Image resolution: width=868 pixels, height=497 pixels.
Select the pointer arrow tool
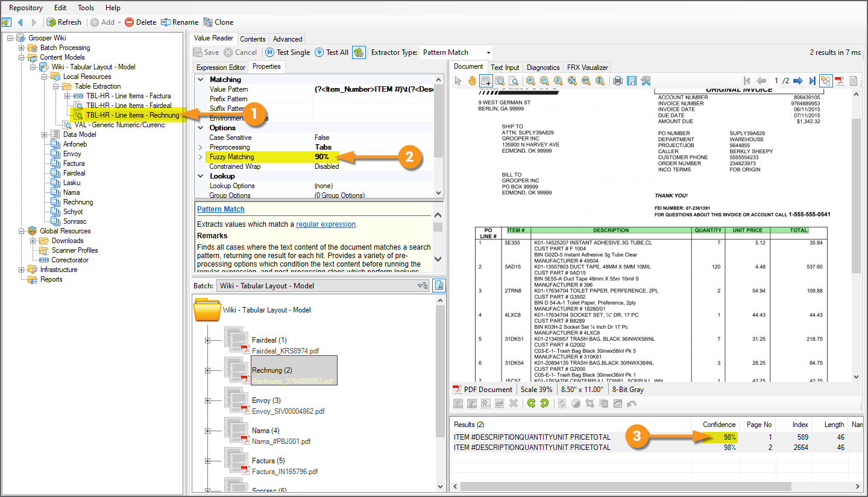(458, 81)
